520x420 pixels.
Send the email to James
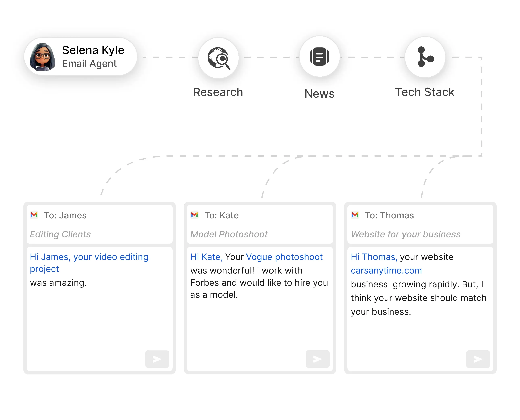click(x=157, y=359)
